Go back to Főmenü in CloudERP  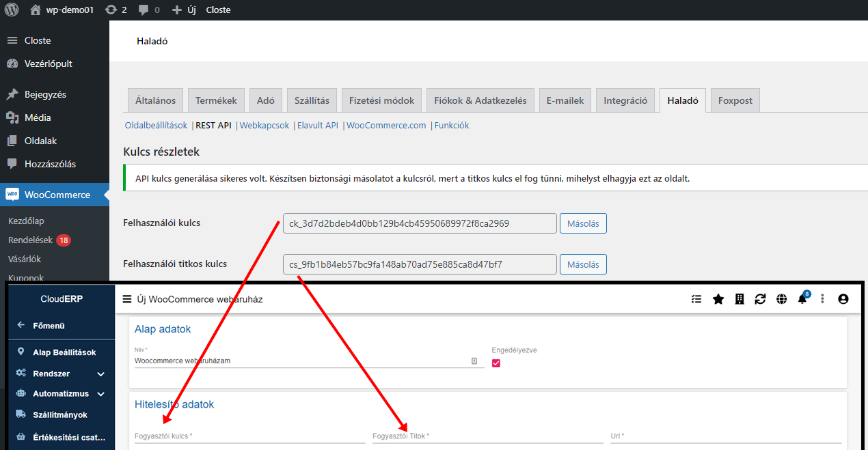(49, 326)
